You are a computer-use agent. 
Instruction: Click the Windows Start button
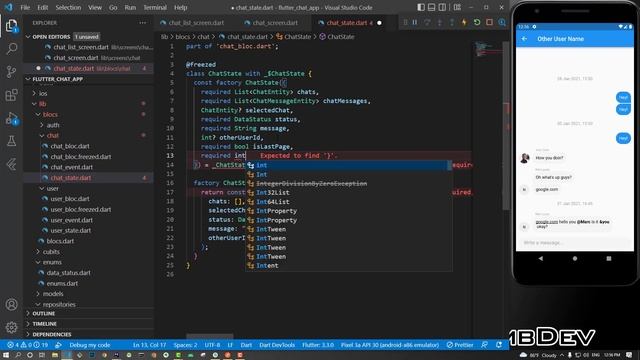6,355
